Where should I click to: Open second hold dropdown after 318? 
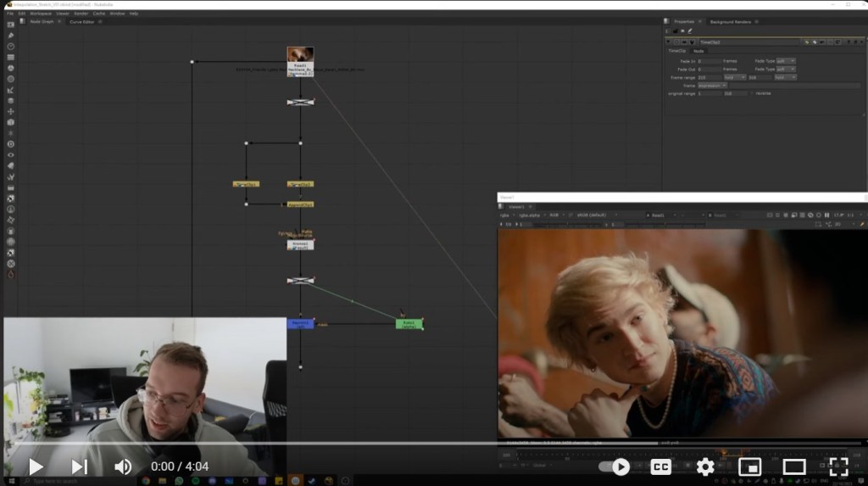[x=785, y=77]
